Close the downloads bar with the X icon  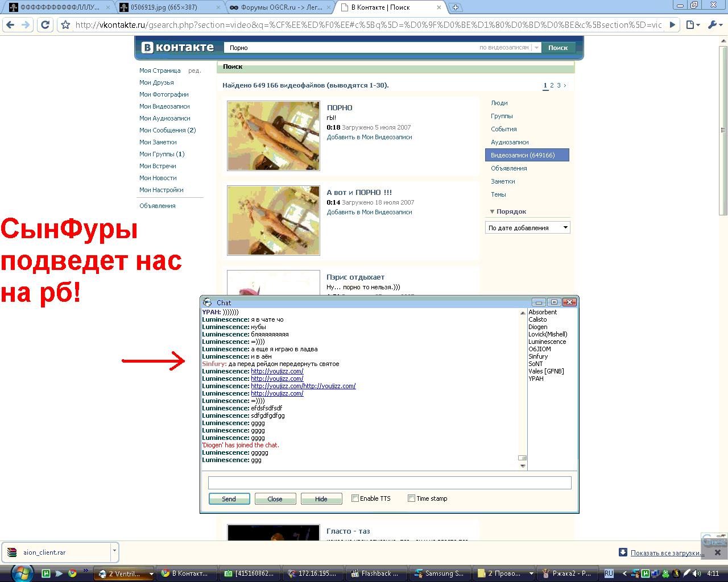coord(717,552)
